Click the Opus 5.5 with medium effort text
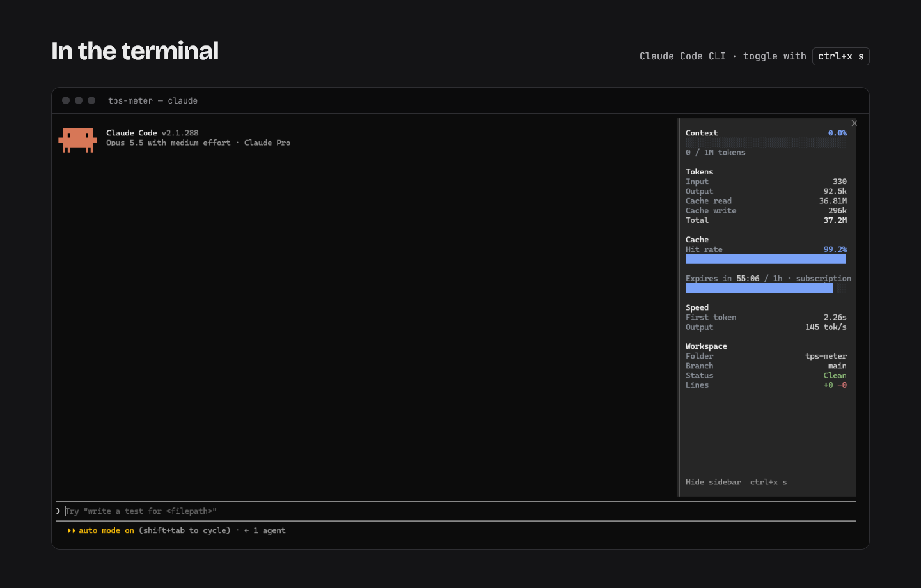The width and height of the screenshot is (921, 588). 168,143
